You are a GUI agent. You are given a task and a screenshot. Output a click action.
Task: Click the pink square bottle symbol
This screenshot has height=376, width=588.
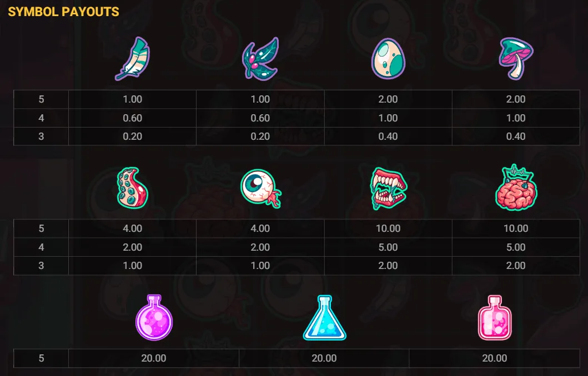pos(494,317)
